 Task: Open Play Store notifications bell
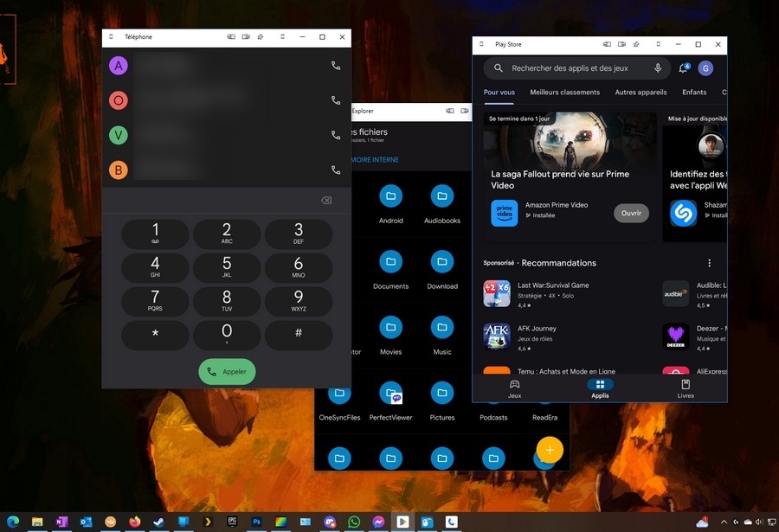683,68
